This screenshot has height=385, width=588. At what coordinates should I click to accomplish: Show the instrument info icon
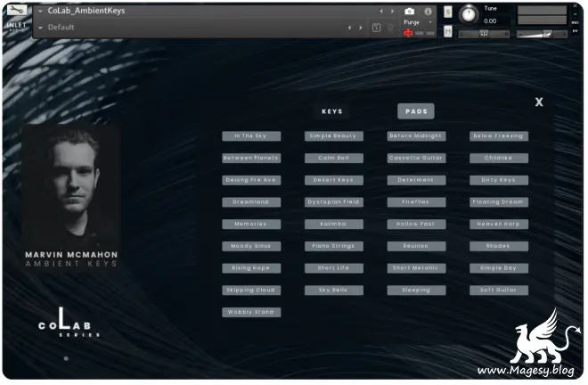point(428,12)
